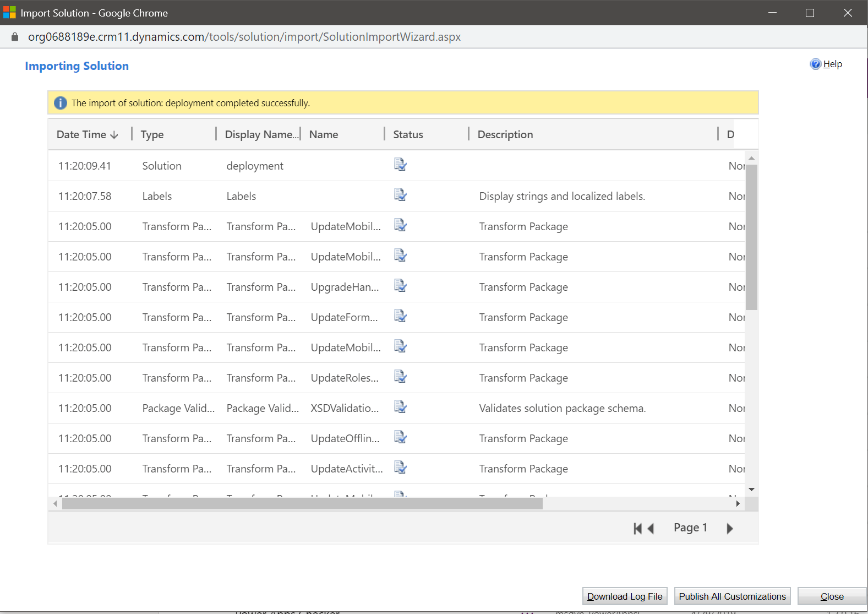The image size is (868, 614).
Task: Click the status icon for UpdateForm... row
Action: click(x=400, y=316)
